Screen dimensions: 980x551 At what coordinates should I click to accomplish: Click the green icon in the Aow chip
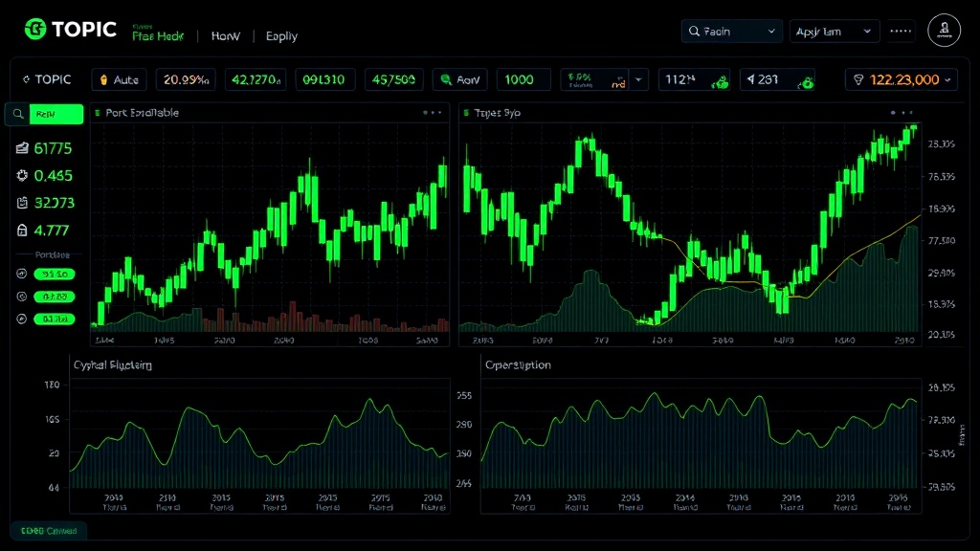(x=446, y=79)
